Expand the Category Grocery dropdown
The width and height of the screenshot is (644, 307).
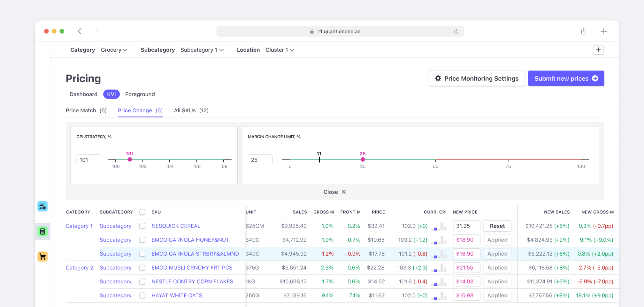pos(114,50)
